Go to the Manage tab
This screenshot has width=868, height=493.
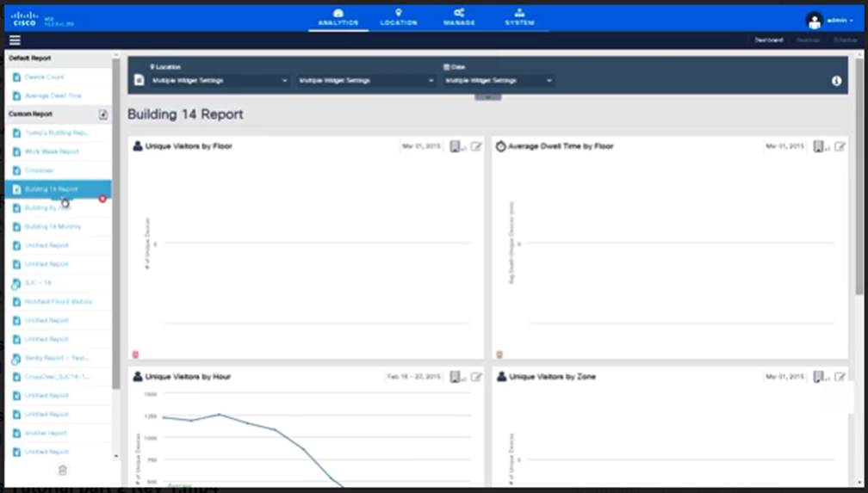tap(459, 17)
